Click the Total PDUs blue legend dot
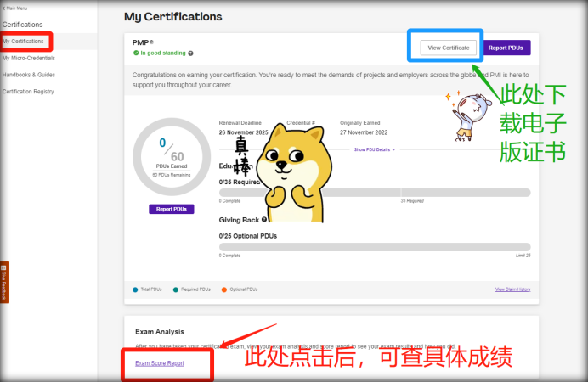The width and height of the screenshot is (588, 382). click(x=135, y=289)
